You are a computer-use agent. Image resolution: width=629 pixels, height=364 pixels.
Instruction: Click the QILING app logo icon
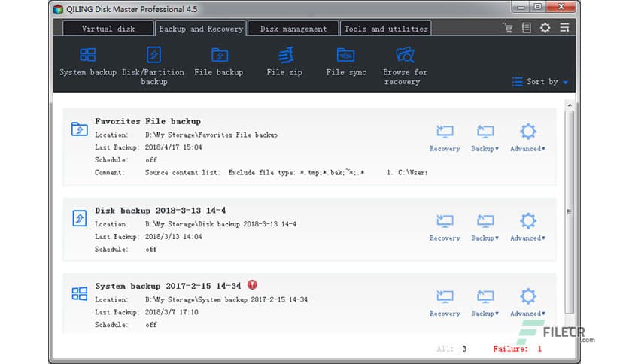[58, 9]
